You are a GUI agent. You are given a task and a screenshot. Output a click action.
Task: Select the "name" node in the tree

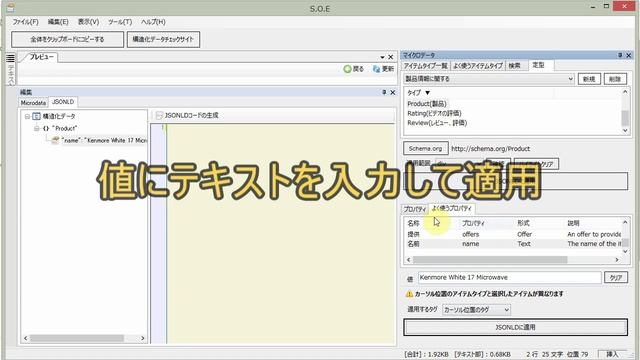click(x=104, y=140)
